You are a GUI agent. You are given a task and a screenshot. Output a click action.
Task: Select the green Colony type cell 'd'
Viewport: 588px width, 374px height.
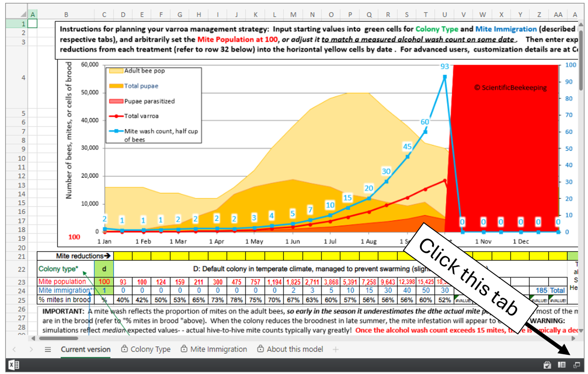[x=104, y=269]
